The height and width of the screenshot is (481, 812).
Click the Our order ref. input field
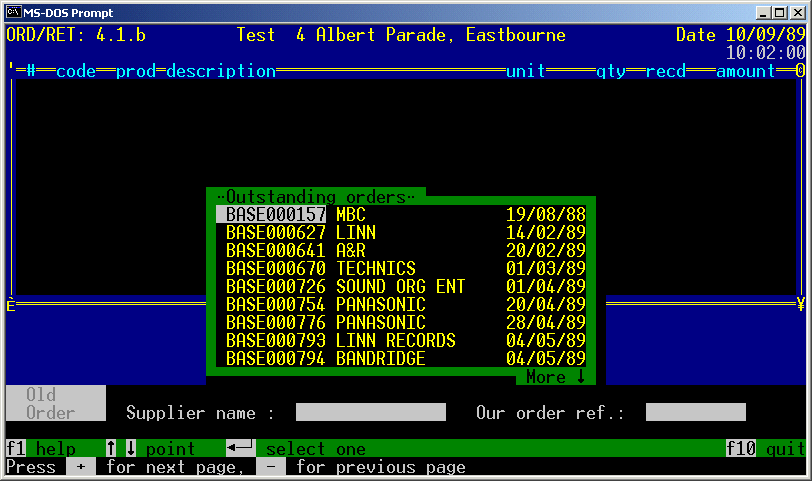pos(696,412)
